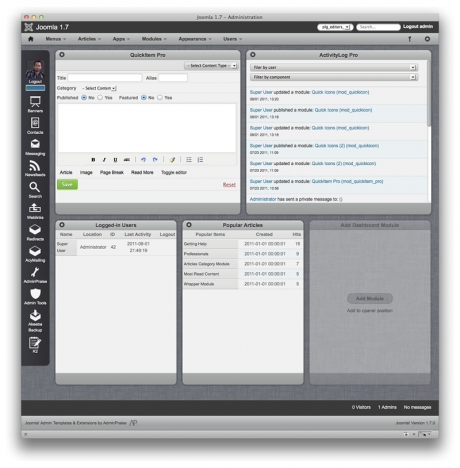
Task: Open the Select Content Type dropdown
Action: coord(211,66)
